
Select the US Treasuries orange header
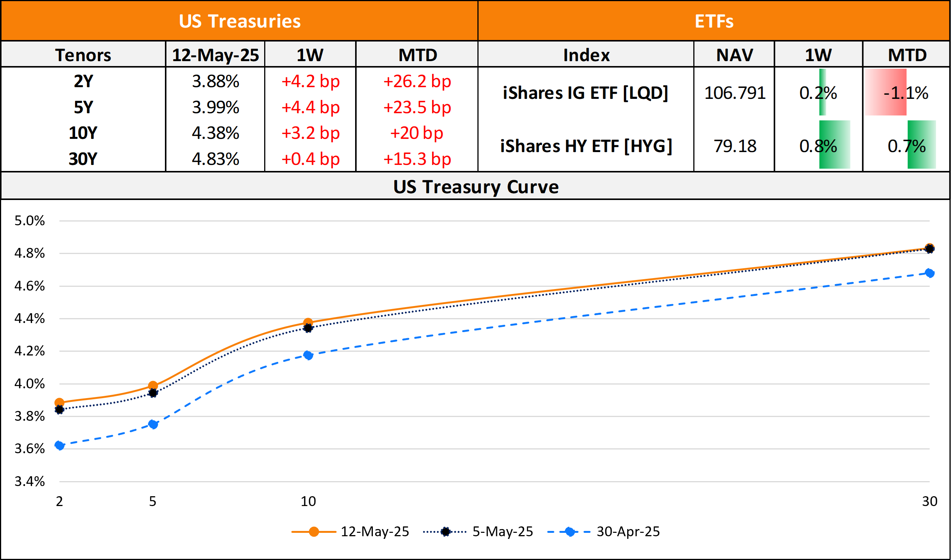coord(240,21)
